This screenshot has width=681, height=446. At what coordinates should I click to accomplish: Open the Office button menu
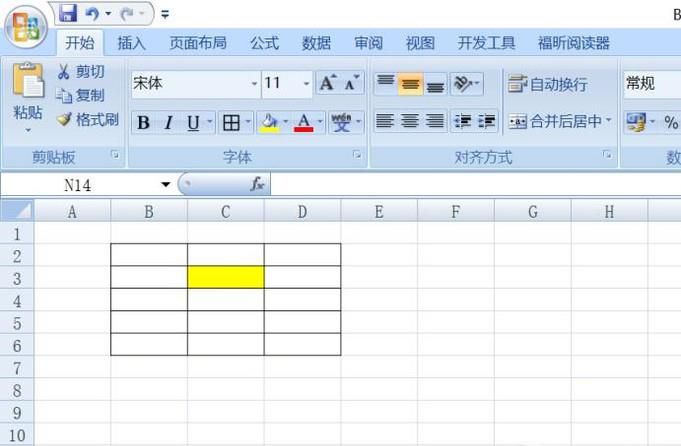[26, 27]
